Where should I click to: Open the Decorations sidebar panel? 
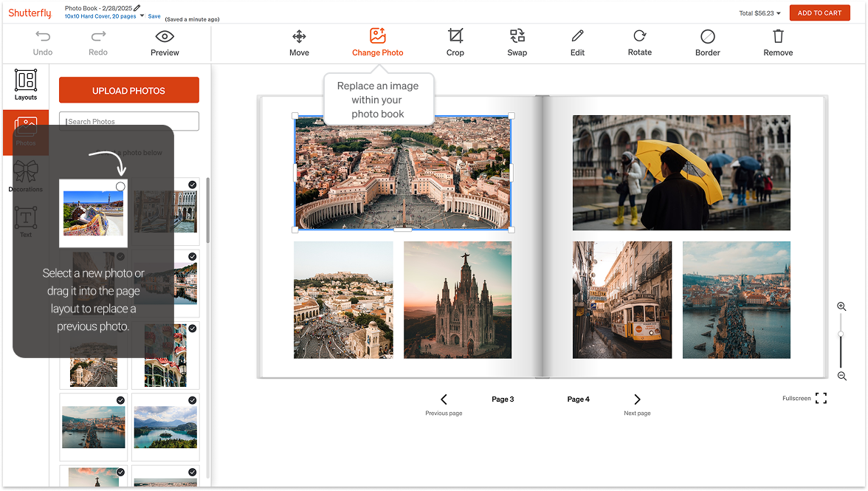click(x=25, y=176)
